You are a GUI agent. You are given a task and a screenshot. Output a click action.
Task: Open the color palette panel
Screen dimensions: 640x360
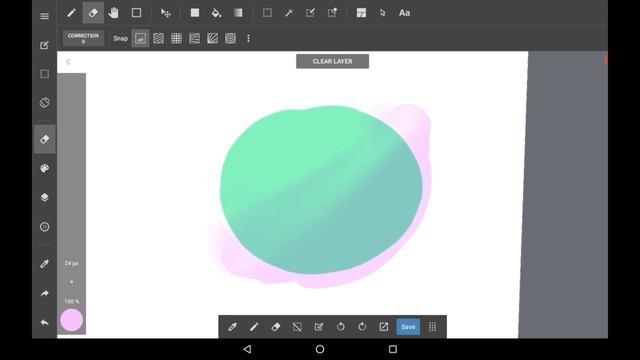coord(44,168)
